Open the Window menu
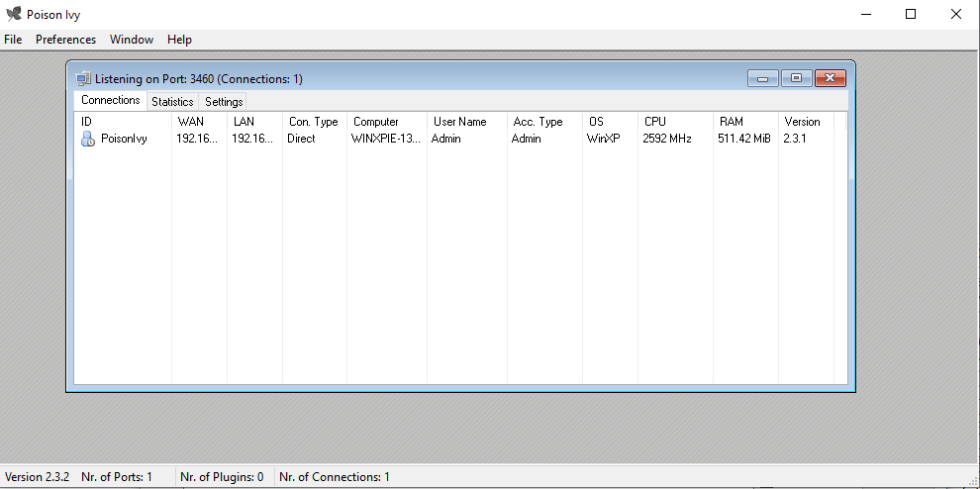Viewport: 980px width, 489px height. 132,40
